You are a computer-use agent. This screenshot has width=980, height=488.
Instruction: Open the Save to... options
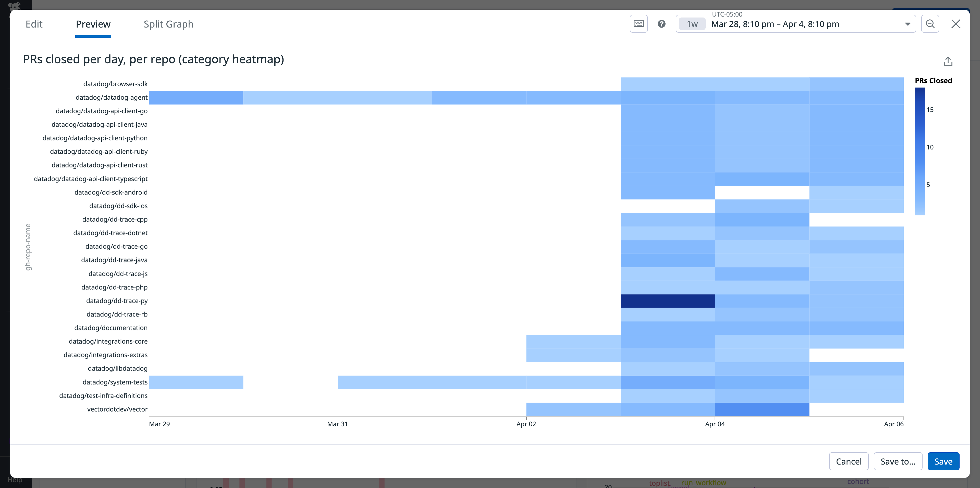click(898, 461)
